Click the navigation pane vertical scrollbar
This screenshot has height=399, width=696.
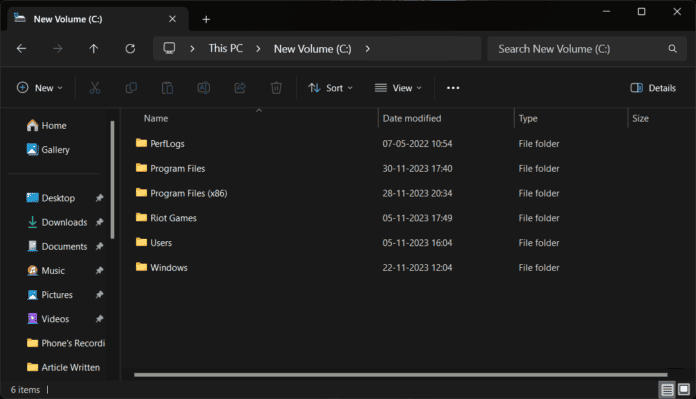[112, 180]
